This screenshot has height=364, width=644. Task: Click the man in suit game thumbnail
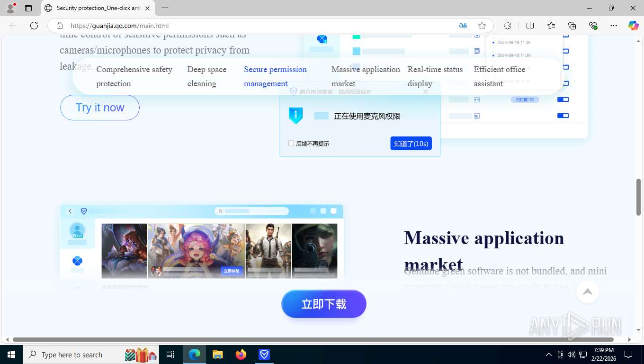pyautogui.click(x=268, y=251)
